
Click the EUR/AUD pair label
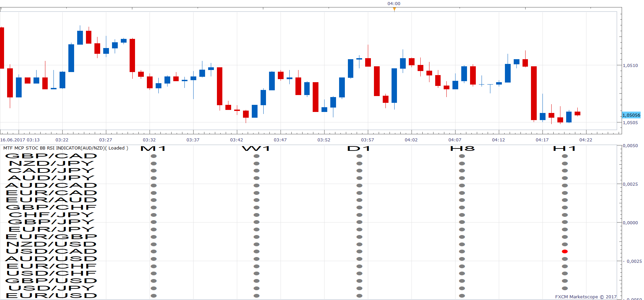coord(51,200)
